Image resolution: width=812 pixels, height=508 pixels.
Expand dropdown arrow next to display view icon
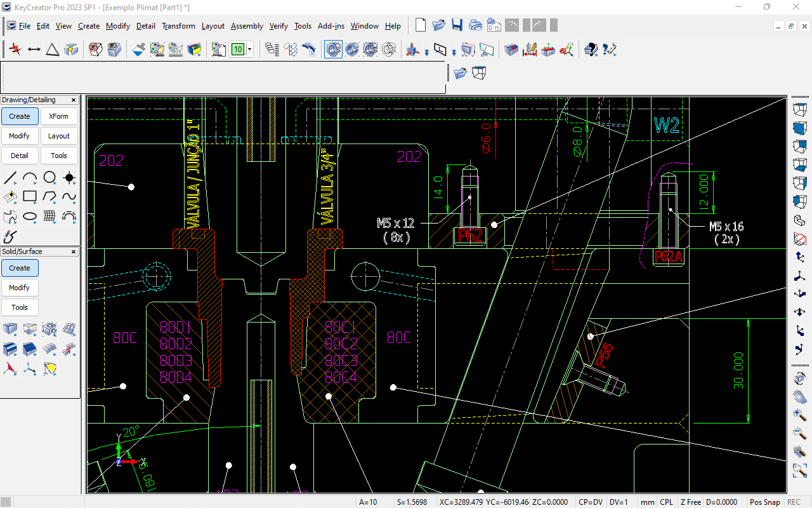(454, 52)
